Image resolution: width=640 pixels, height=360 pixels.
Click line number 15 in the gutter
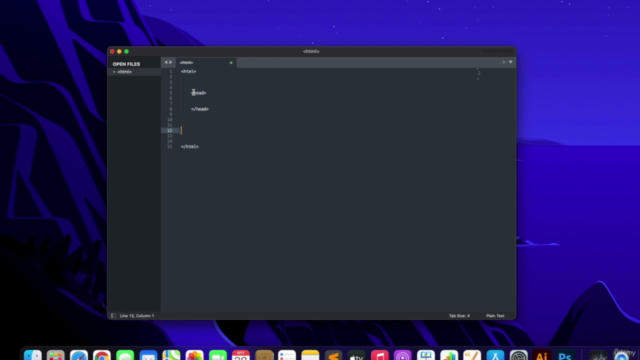pyautogui.click(x=169, y=147)
